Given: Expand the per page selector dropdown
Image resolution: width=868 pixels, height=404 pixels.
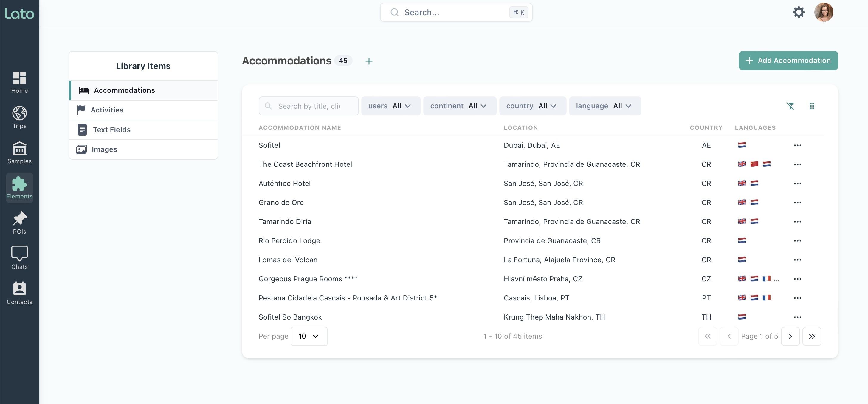Looking at the screenshot, I should (308, 336).
